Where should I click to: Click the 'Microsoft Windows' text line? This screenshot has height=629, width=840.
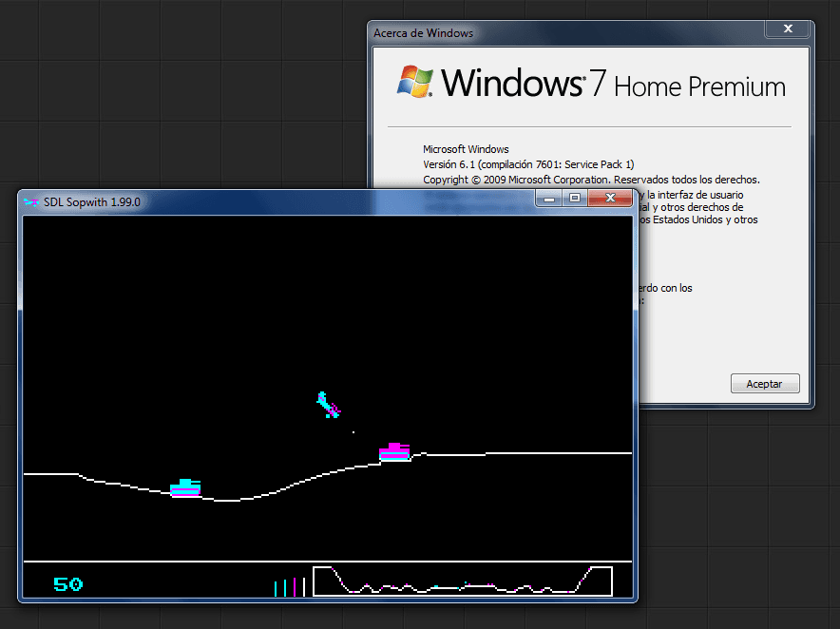coord(466,149)
